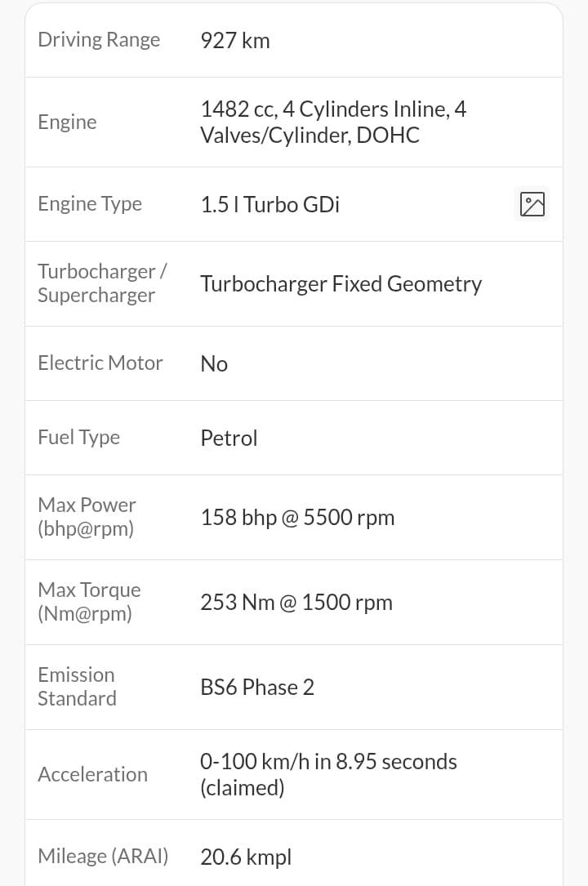The width and height of the screenshot is (588, 886).
Task: Select the Turbocharger / Supercharger label
Action: pyautogui.click(x=102, y=283)
